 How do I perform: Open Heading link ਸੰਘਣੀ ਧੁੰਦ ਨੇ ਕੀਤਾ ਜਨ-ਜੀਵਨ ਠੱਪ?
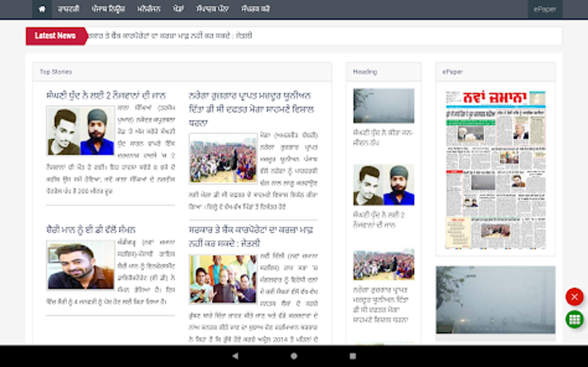click(x=383, y=138)
